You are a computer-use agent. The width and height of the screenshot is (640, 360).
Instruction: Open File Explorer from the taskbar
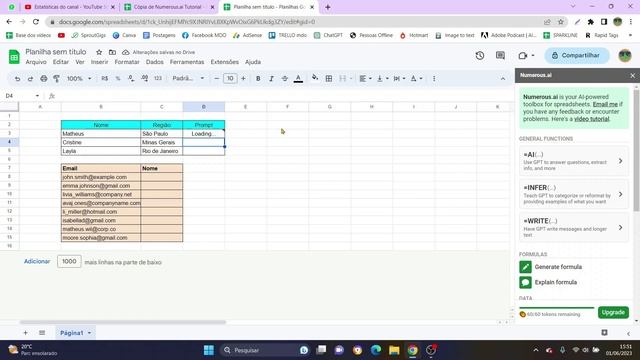click(394, 350)
